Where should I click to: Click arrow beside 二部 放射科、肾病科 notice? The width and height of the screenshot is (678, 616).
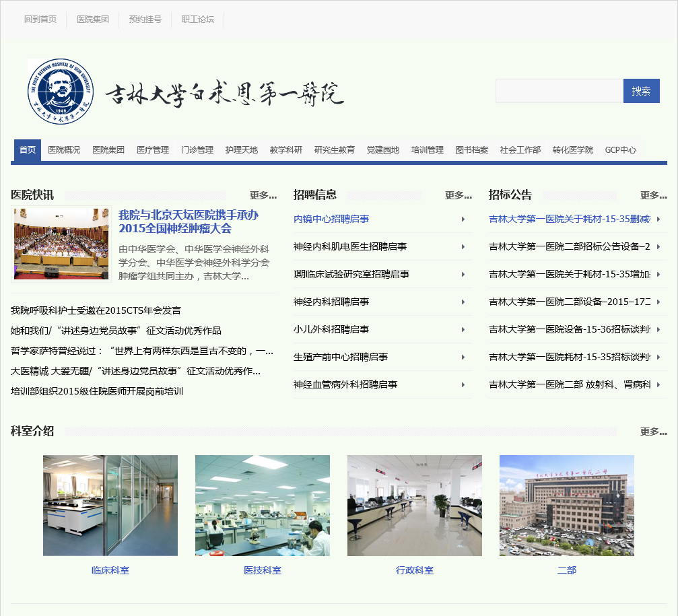click(658, 384)
